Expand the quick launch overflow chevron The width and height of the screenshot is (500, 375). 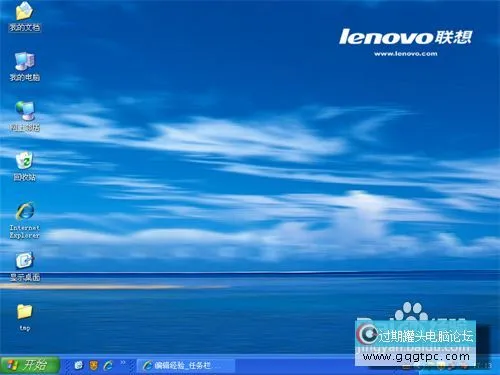pos(123,362)
